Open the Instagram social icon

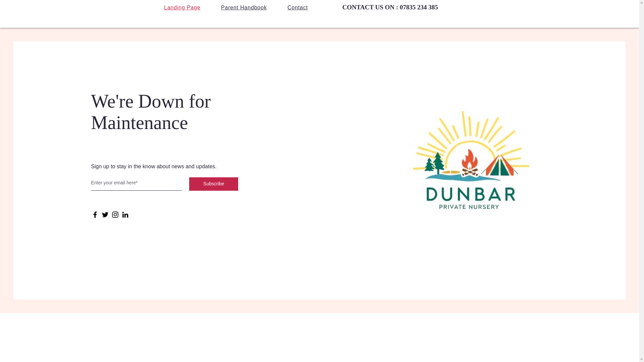[x=115, y=215]
